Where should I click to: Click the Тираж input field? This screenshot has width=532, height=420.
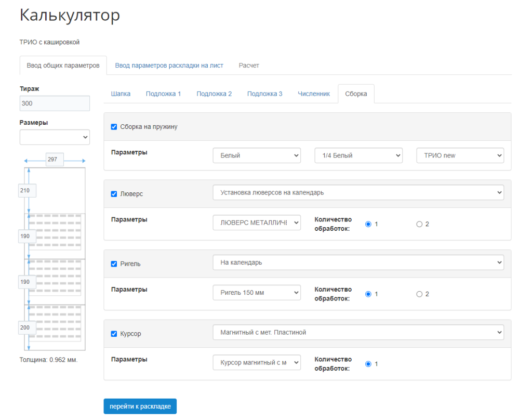(x=55, y=103)
